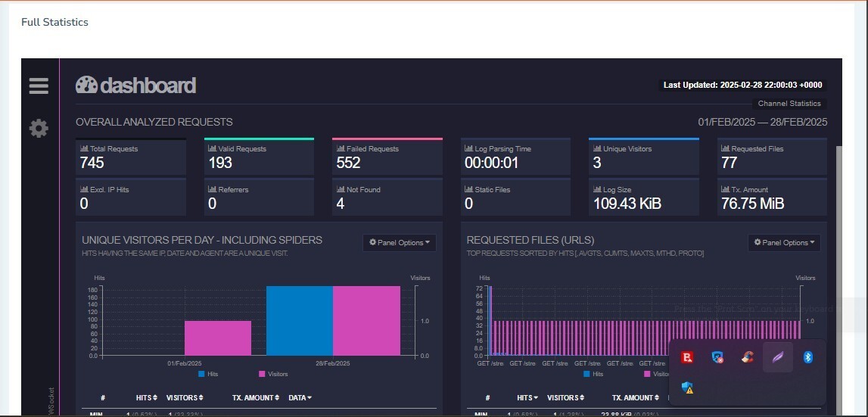
Task: Open the purple feather tray icon
Action: coord(778,358)
